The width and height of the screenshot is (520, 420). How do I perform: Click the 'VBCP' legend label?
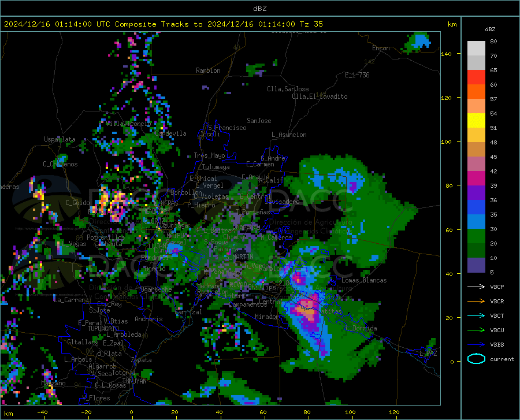(497, 287)
